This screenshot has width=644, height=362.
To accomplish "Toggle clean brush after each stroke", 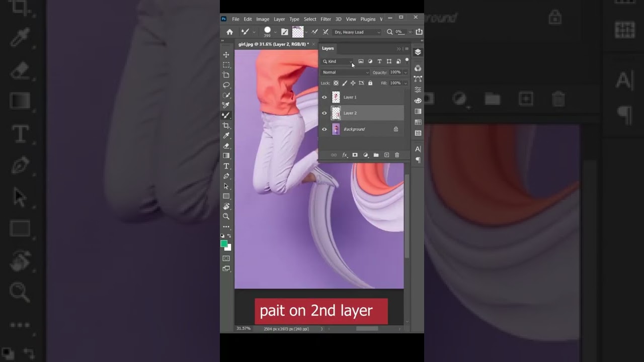I will [x=326, y=32].
